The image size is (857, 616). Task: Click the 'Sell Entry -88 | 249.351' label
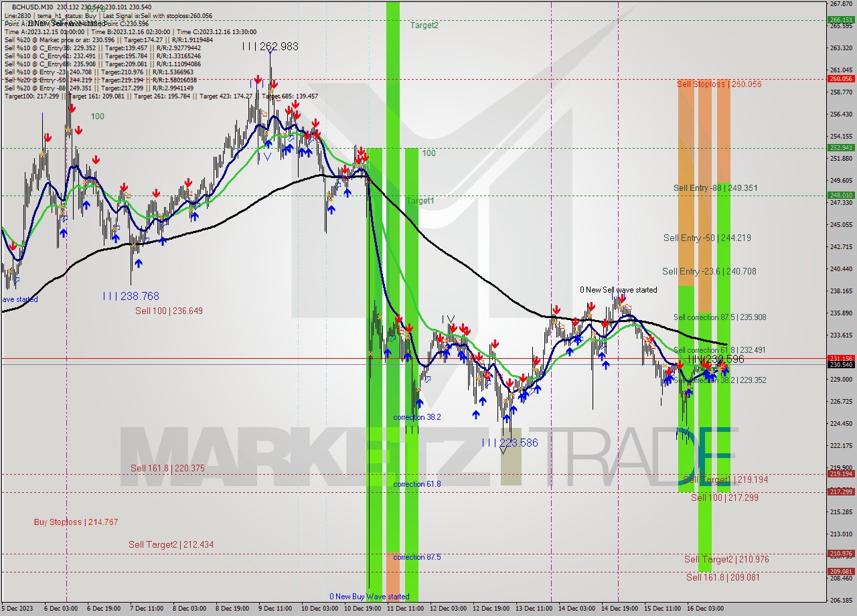point(716,188)
